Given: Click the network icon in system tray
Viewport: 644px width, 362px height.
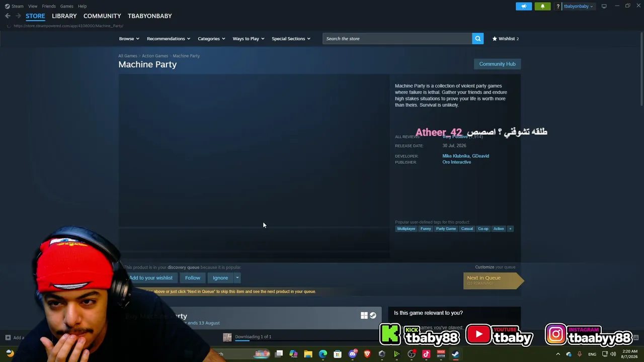Looking at the screenshot, I should [605, 354].
